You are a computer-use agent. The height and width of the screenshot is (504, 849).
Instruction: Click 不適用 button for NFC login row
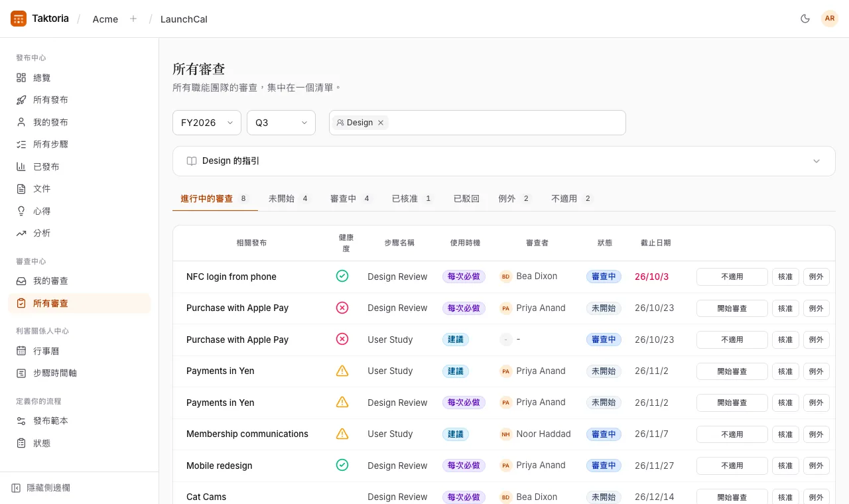[x=732, y=277]
